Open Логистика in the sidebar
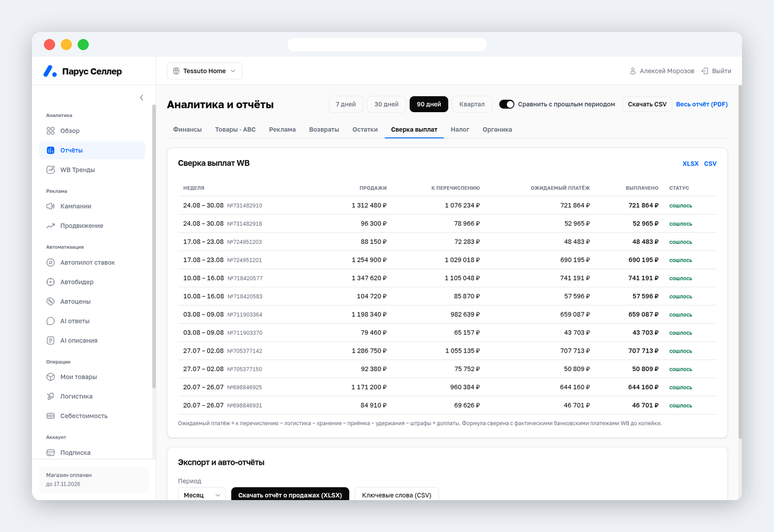The image size is (774, 532). click(92, 397)
